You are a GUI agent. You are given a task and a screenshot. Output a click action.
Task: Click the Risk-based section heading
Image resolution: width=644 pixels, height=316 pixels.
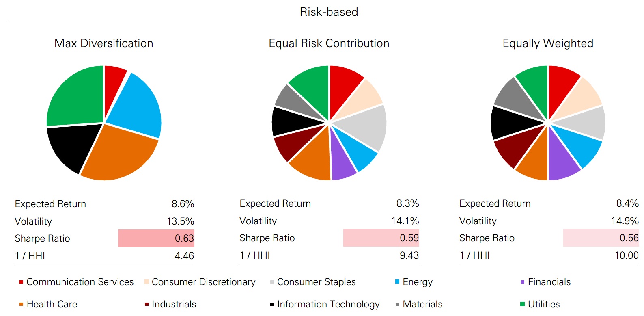tap(329, 12)
